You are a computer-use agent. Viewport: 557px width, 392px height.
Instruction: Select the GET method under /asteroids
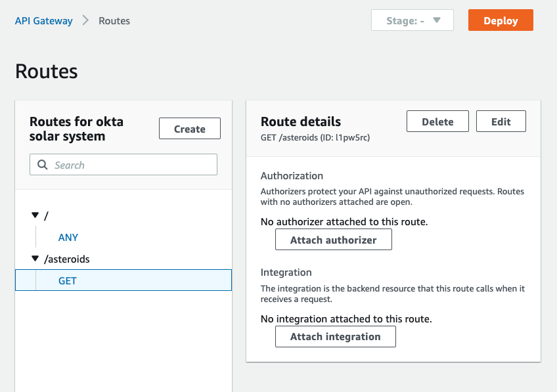coord(123,280)
